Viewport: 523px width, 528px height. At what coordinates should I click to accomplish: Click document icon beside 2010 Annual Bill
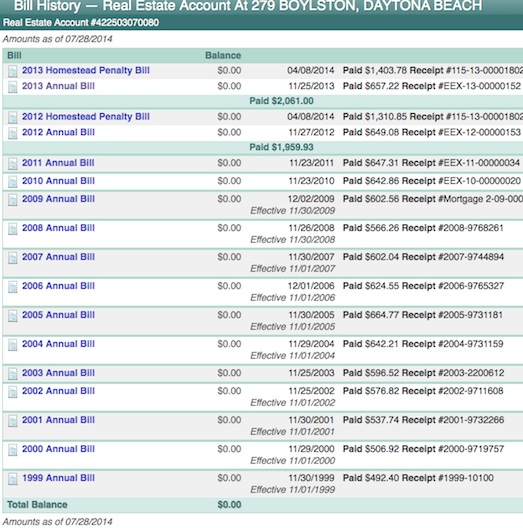pyautogui.click(x=13, y=182)
